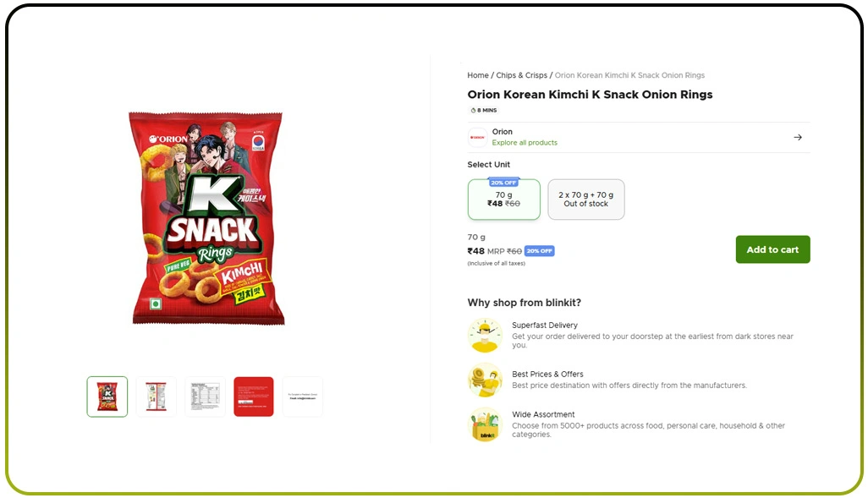868x498 pixels.
Task: Click the large K Snack product image
Action: 206,217
